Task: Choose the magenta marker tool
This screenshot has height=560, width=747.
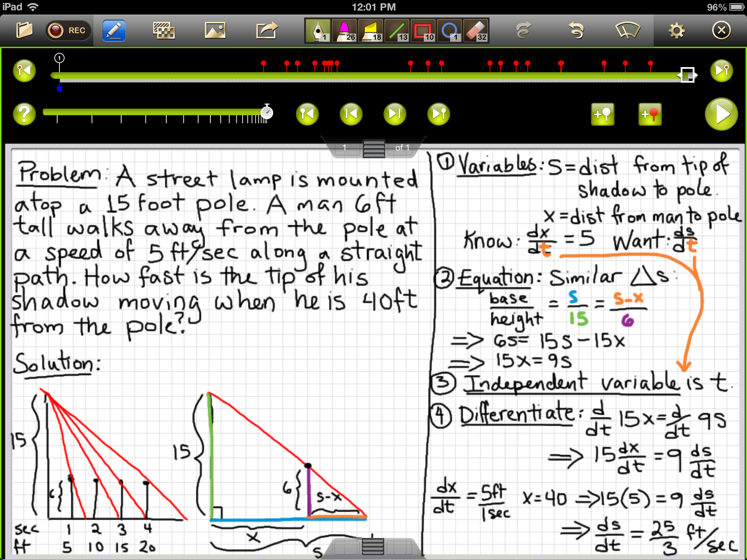Action: point(344,31)
